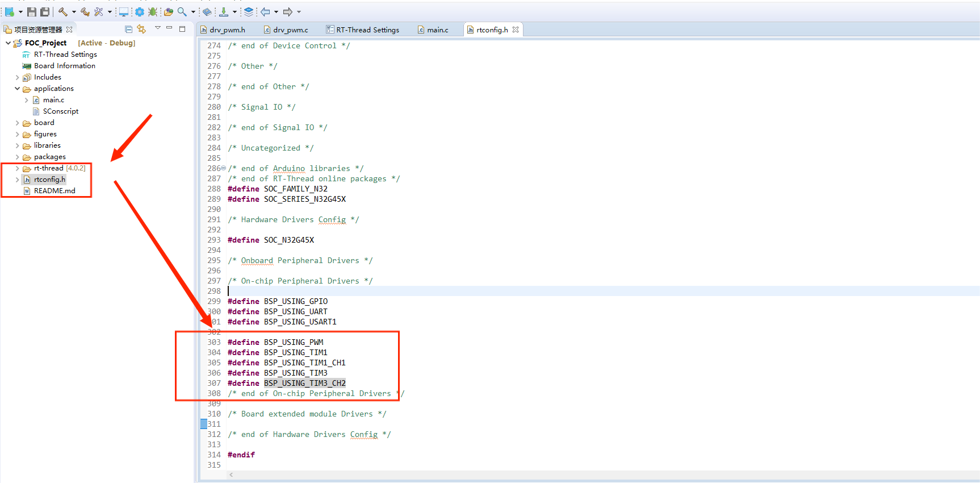The width and height of the screenshot is (980, 483).
Task: Select README.md in project tree
Action: pos(55,191)
